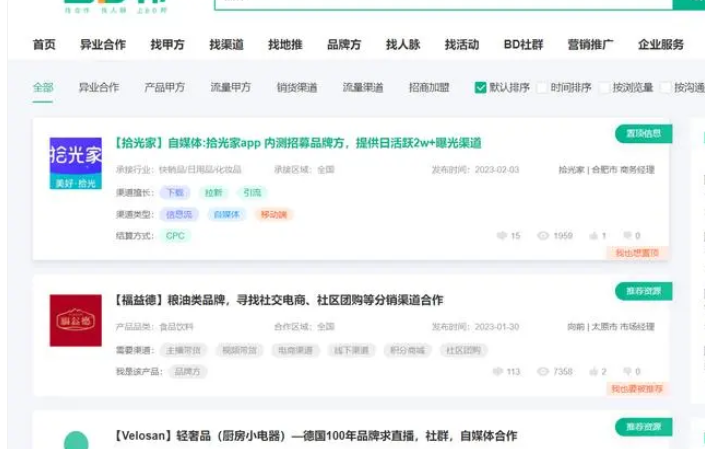Click the 置顶信息 badge
The image size is (705, 449).
tap(643, 133)
